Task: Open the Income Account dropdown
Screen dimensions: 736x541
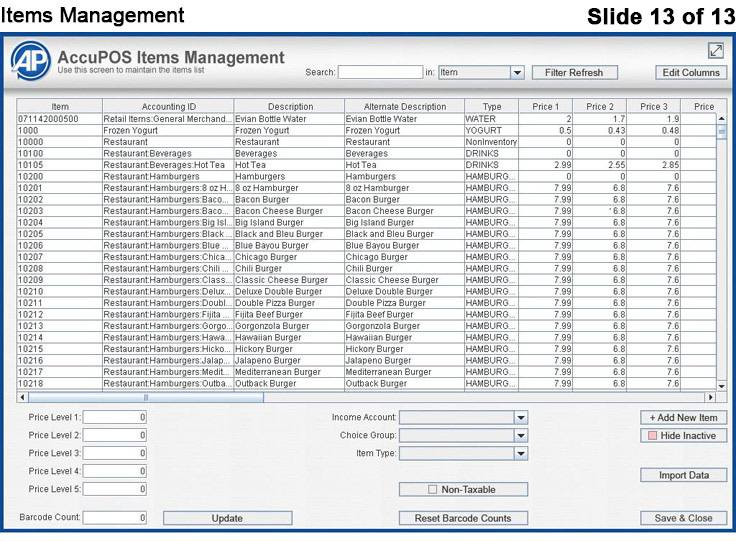Action: tap(521, 417)
